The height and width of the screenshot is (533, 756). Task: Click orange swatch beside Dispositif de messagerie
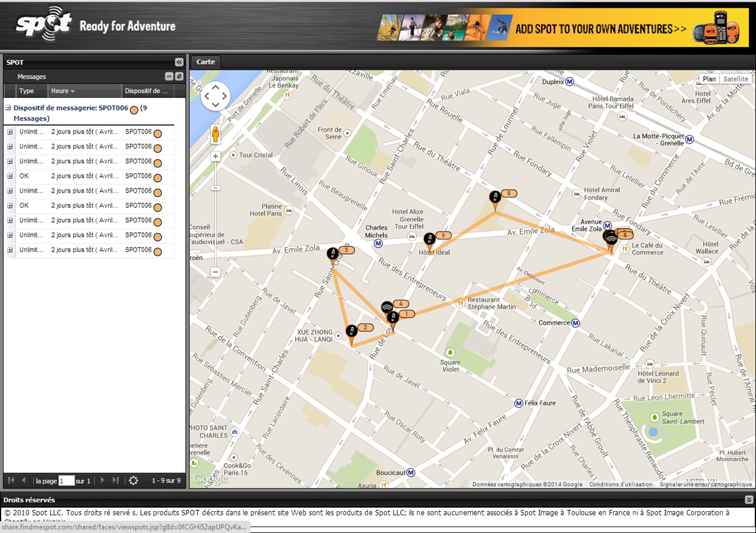point(134,109)
